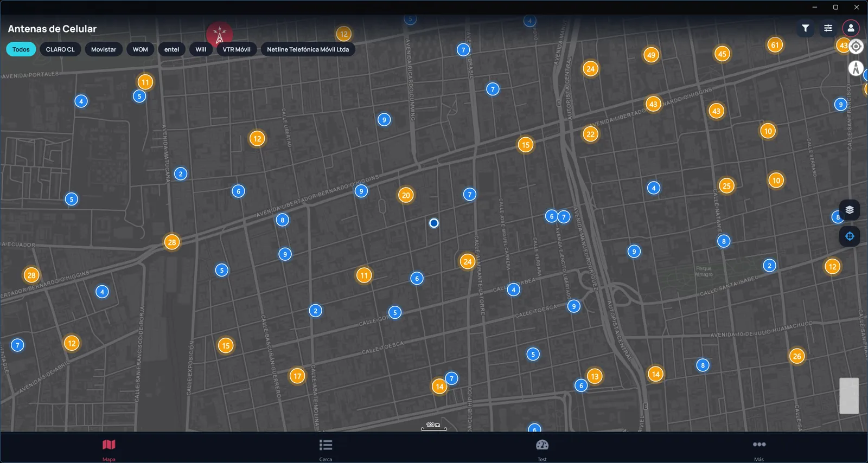Go to the Test speed tab

tap(542, 449)
